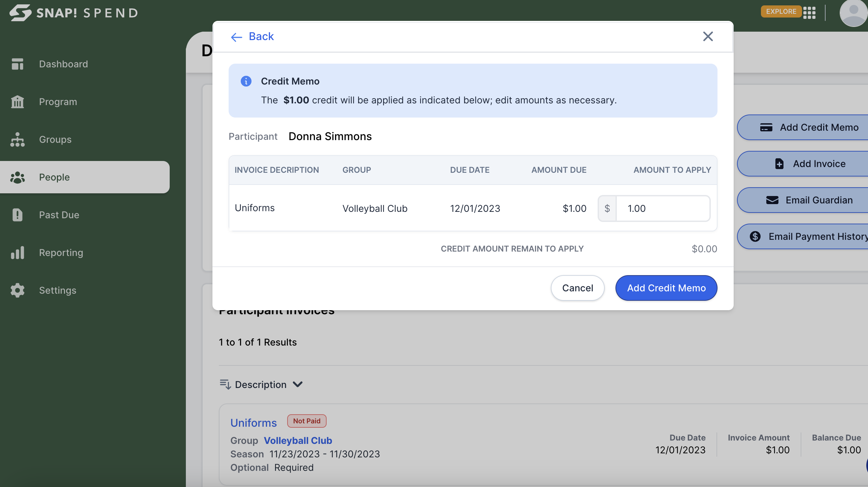Click the Settings sidebar icon
The width and height of the screenshot is (868, 487).
pos(18,290)
